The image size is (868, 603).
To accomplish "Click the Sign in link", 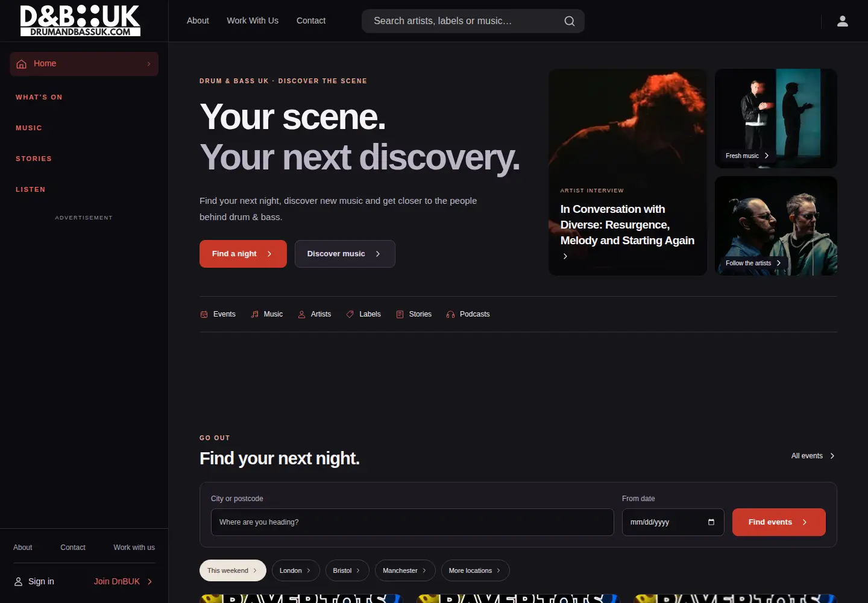I will click(x=34, y=582).
